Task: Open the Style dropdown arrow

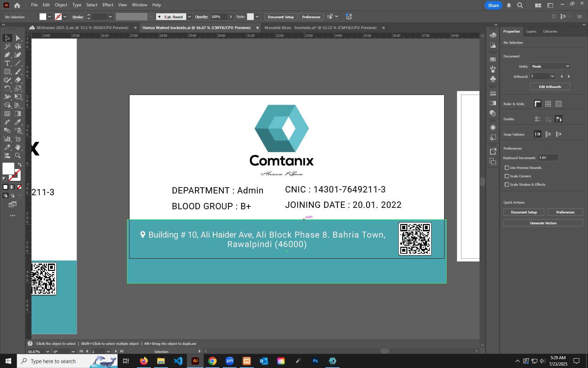Action: pos(257,17)
